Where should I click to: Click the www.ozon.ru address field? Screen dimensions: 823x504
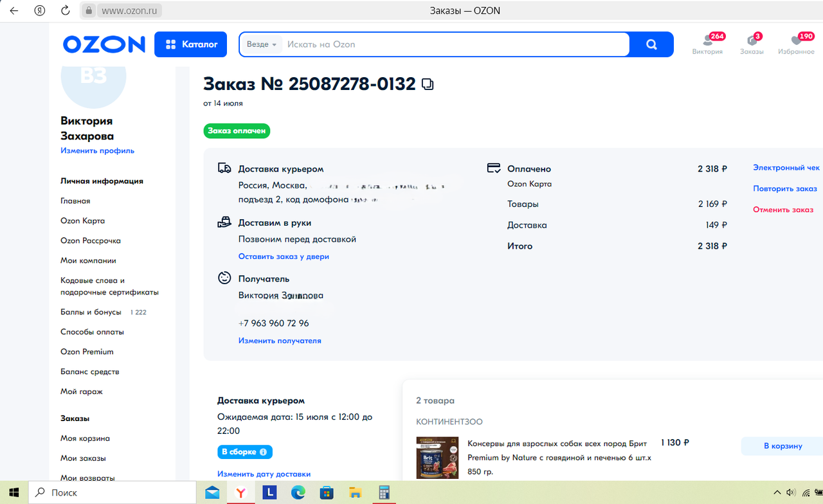(131, 10)
